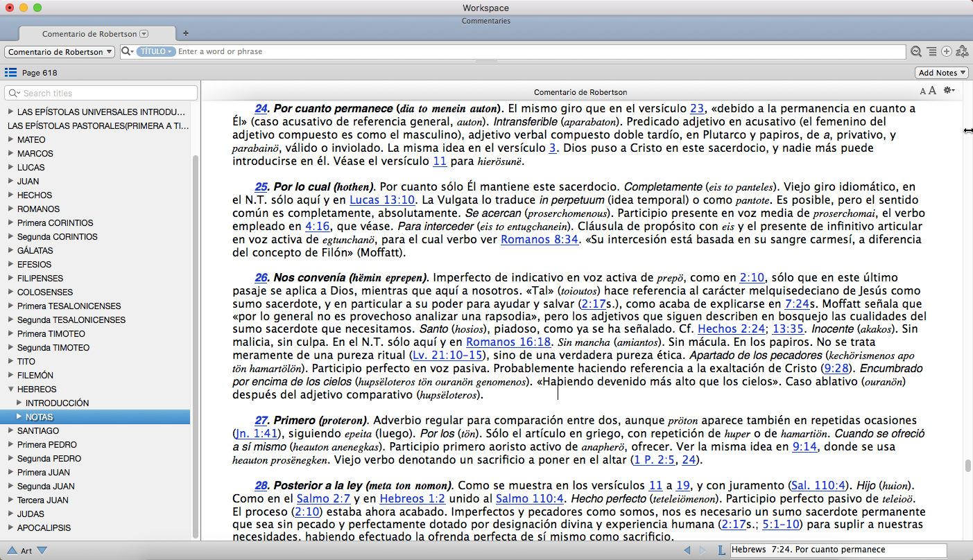Select the Comentario de Robertson tab
The image size is (973, 560).
tap(96, 33)
